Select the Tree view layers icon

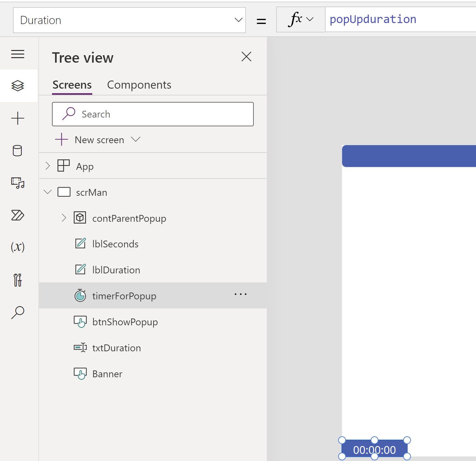coord(18,86)
